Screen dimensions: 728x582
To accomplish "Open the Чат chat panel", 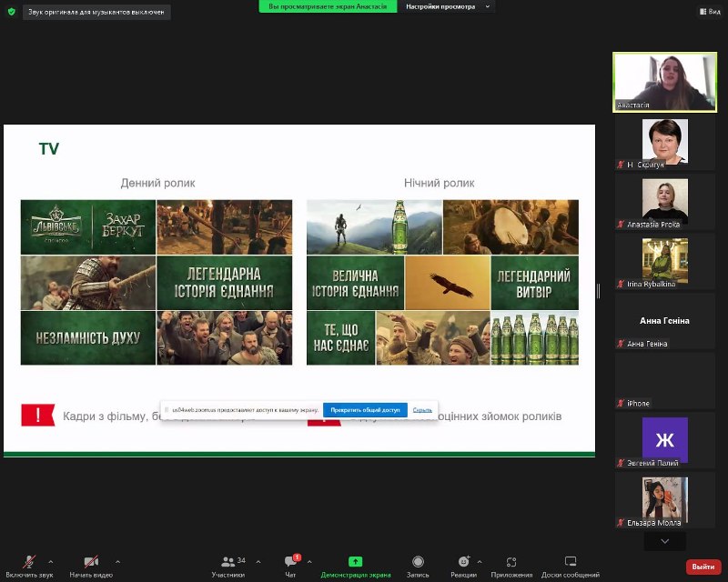I will [290, 567].
